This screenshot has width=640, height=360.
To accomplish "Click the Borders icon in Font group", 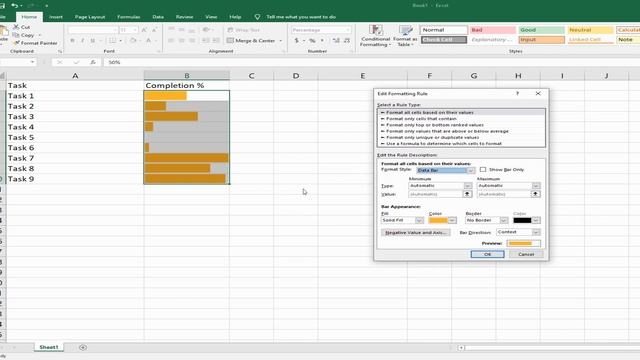I will pos(112,40).
